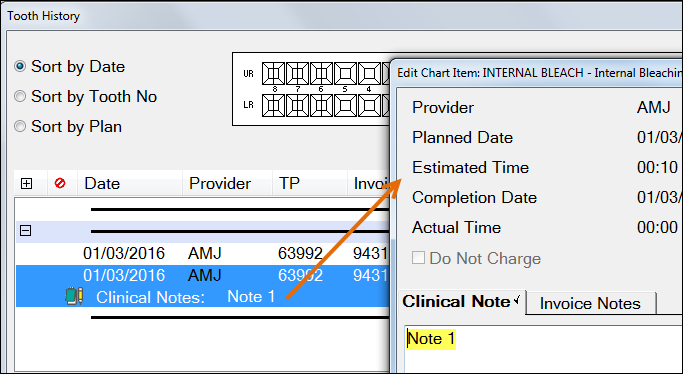Click the red no-entry column header icon
Image resolution: width=683 pixels, height=374 pixels.
pyautogui.click(x=60, y=183)
